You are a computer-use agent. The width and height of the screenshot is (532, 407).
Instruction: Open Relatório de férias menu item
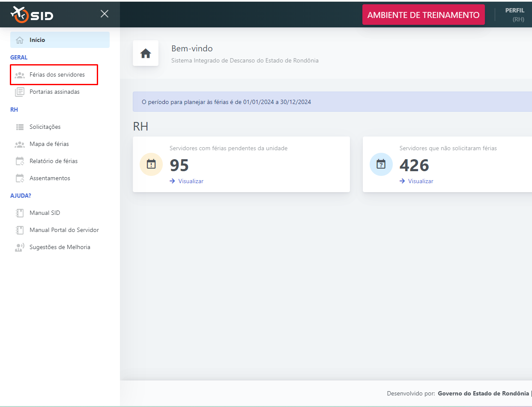(x=53, y=161)
